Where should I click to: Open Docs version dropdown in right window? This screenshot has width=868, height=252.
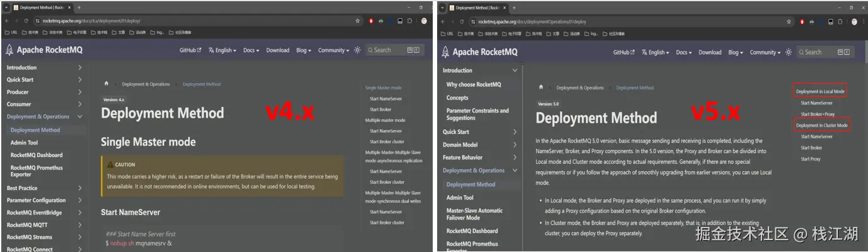685,53
